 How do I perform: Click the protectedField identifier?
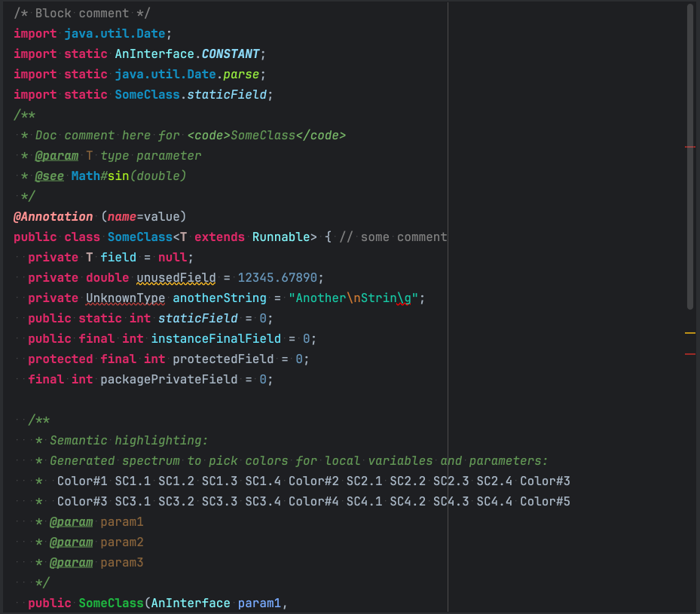[x=223, y=359]
